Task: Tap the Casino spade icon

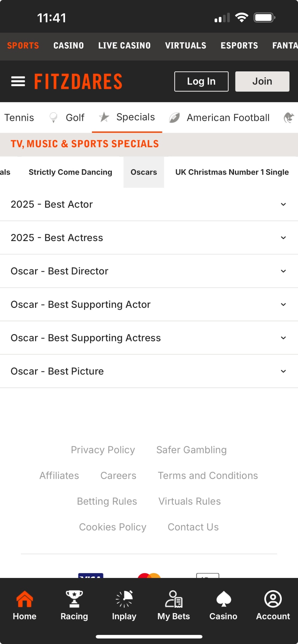Action: 223,599
